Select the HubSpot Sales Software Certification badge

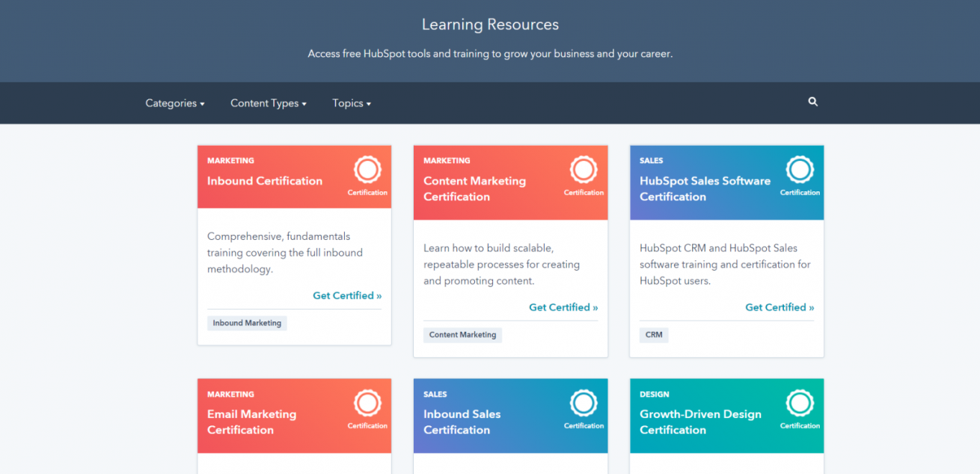click(x=800, y=170)
